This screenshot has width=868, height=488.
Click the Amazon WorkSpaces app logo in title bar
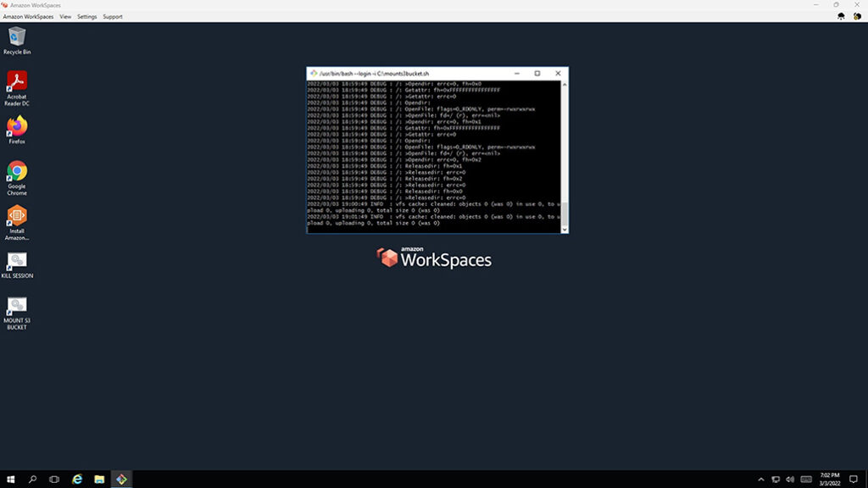click(4, 5)
